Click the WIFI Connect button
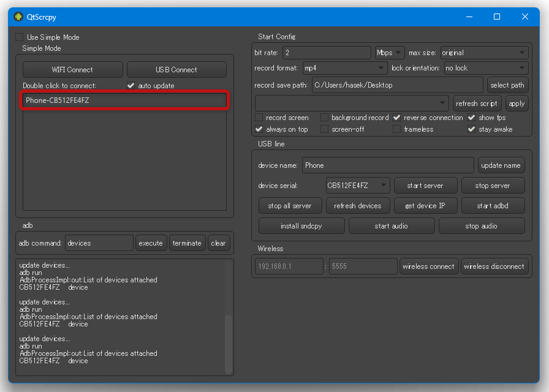Image resolution: width=549 pixels, height=392 pixels. [72, 70]
